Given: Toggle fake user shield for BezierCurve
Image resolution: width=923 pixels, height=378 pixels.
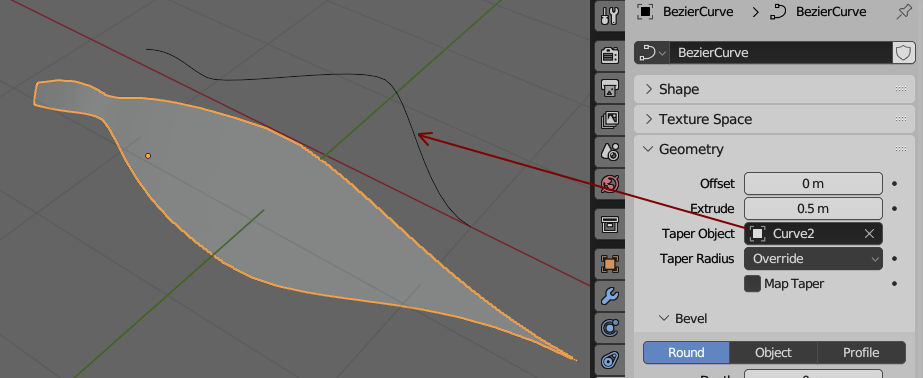Looking at the screenshot, I should (x=903, y=52).
